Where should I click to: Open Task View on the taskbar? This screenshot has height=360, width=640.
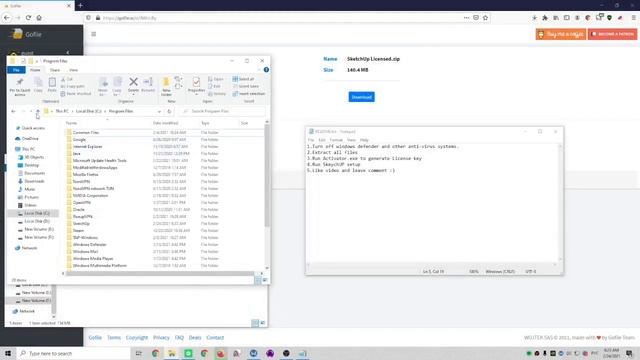pos(138,353)
